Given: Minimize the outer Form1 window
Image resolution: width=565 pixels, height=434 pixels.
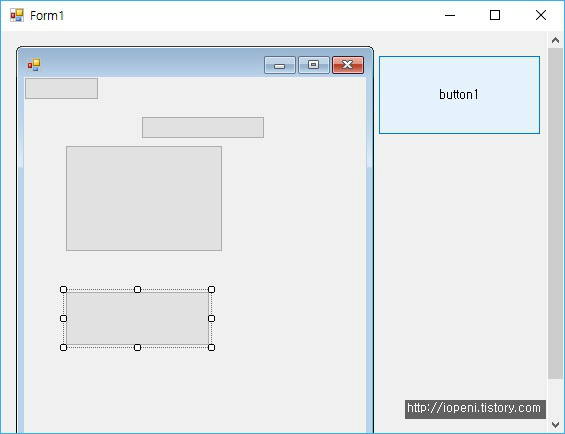Looking at the screenshot, I should coord(450,15).
